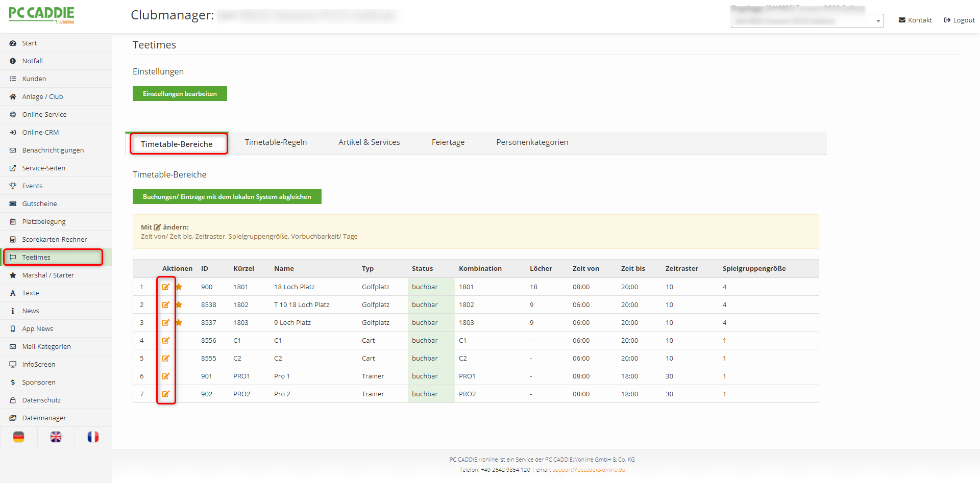The width and height of the screenshot is (980, 483).
Task: Open Personenkategorien tab
Action: coord(532,142)
